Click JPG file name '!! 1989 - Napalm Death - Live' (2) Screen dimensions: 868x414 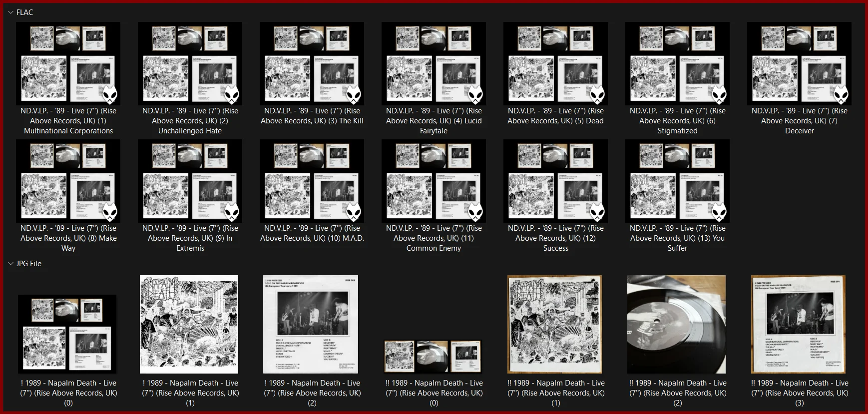pos(678,393)
